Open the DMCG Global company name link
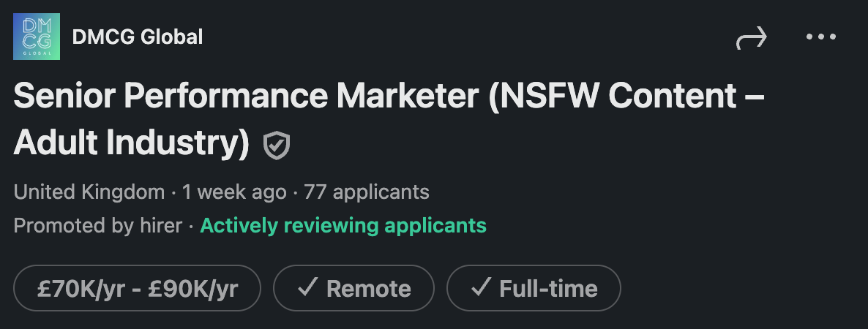Screen dimensions: 868x329 click(x=138, y=37)
